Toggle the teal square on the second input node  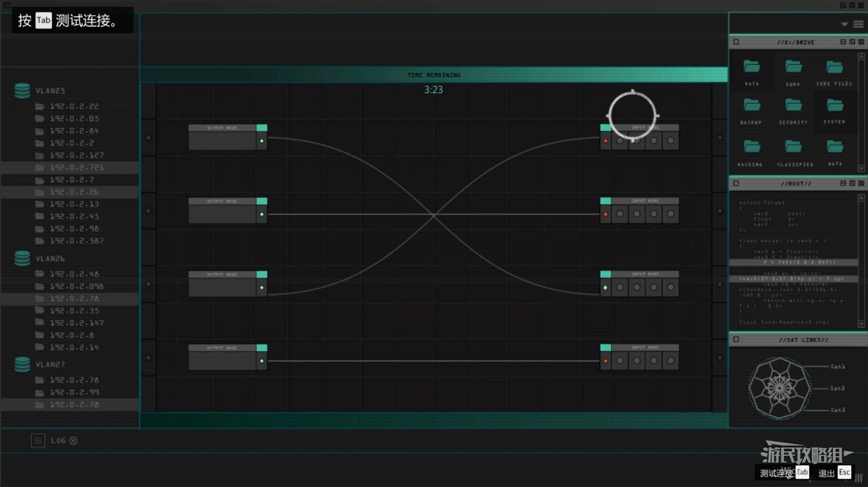[605, 201]
